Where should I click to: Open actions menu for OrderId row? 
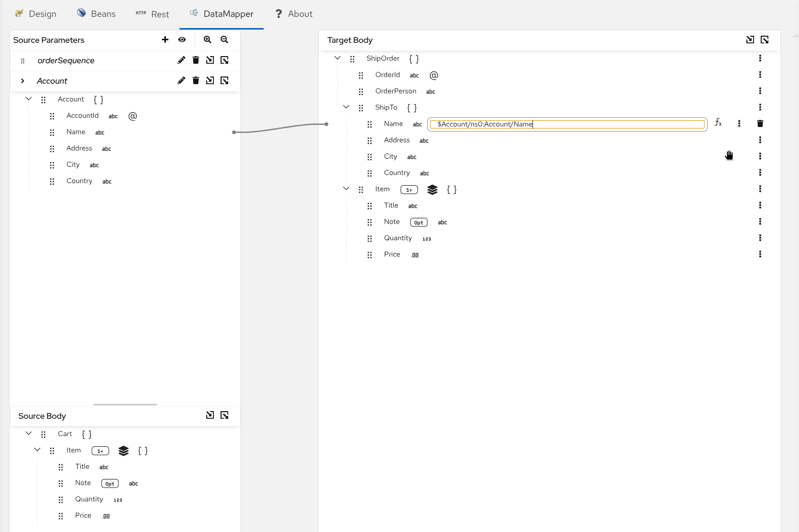pyautogui.click(x=760, y=74)
